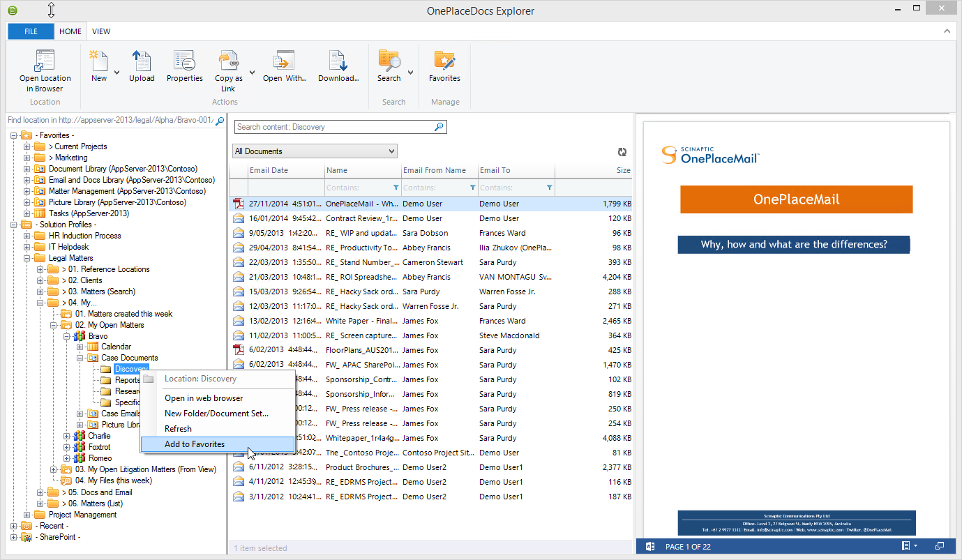The width and height of the screenshot is (962, 560).
Task: Click the Find location input field
Action: pos(110,120)
